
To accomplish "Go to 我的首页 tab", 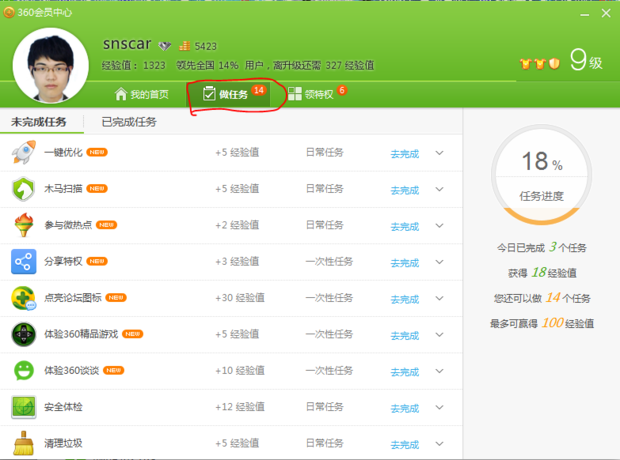I will pos(143,95).
